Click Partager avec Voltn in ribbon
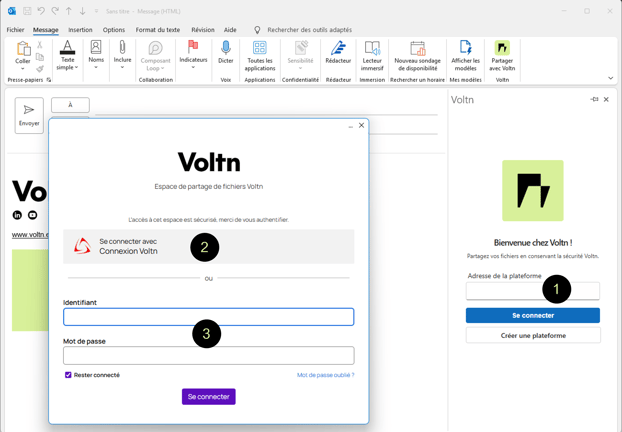The width and height of the screenshot is (622, 432). click(x=502, y=56)
